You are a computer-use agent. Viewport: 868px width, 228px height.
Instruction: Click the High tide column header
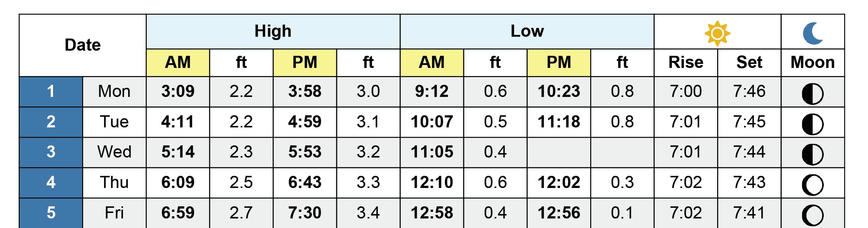pos(273,32)
